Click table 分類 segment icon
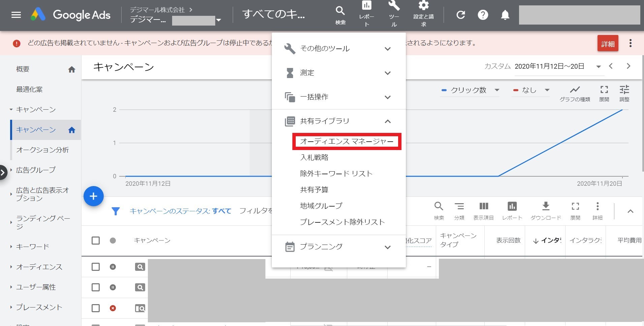Screen dimensions: 644x326 pyautogui.click(x=459, y=211)
